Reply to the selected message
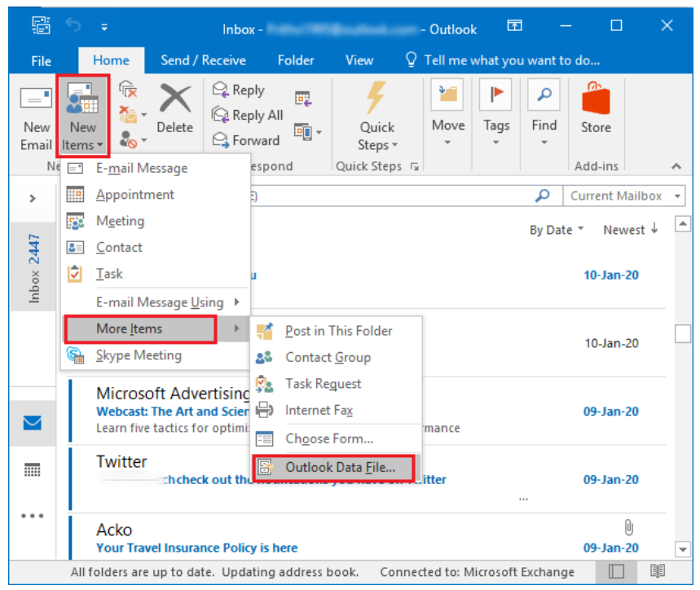 coord(239,90)
